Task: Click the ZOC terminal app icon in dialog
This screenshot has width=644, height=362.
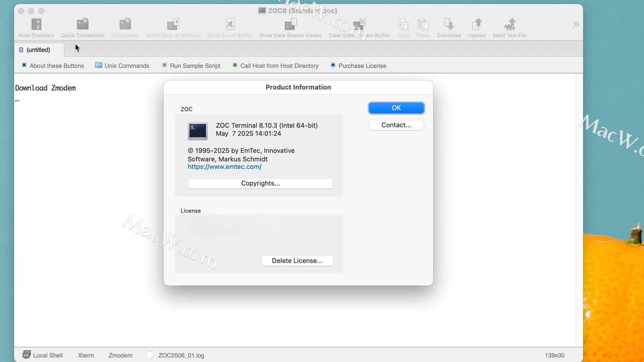Action: click(x=198, y=131)
